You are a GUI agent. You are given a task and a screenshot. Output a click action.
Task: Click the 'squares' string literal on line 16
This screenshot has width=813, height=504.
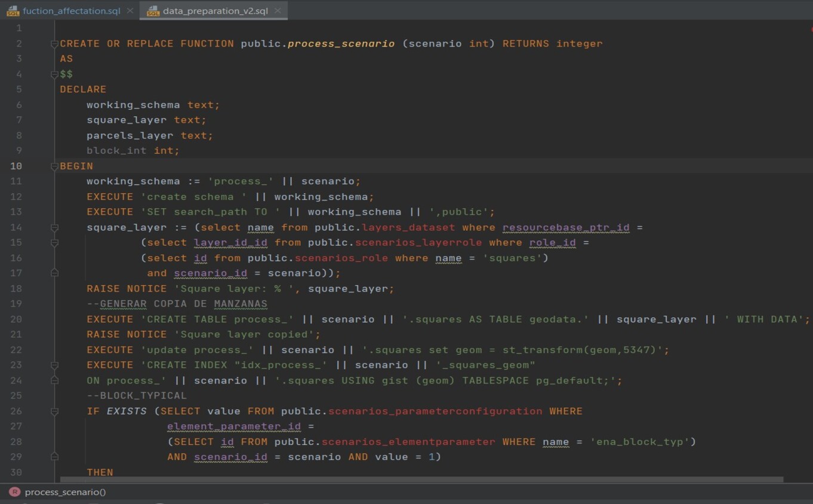pyautogui.click(x=512, y=258)
